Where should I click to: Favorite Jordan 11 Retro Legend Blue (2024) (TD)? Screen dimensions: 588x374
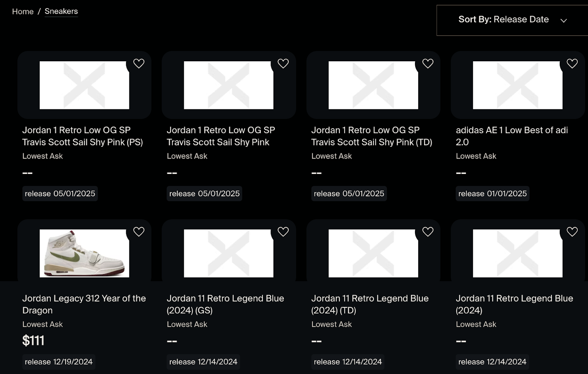[428, 232]
